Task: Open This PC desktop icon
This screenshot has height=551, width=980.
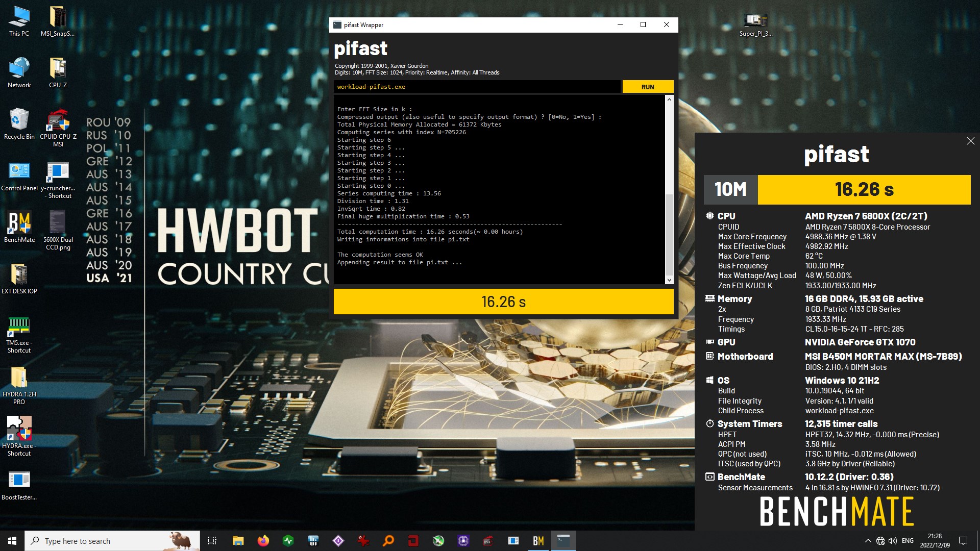Action: [x=19, y=21]
